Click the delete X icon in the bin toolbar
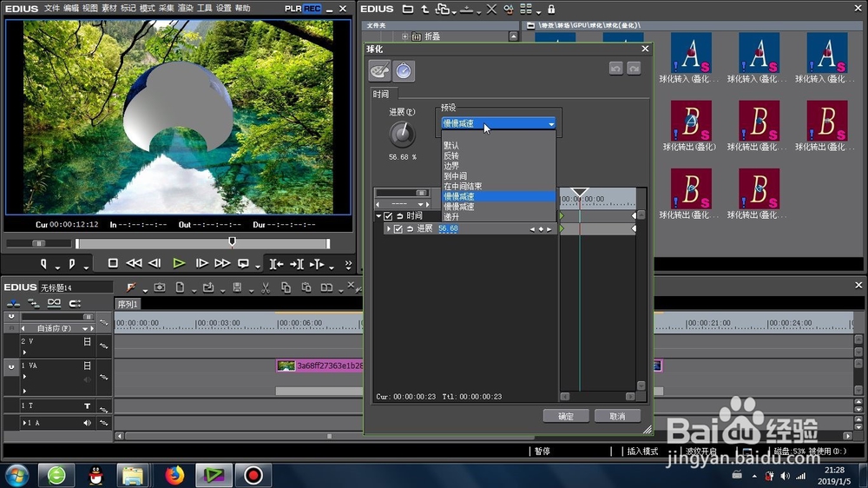Image resolution: width=868 pixels, height=488 pixels. pyautogui.click(x=491, y=9)
